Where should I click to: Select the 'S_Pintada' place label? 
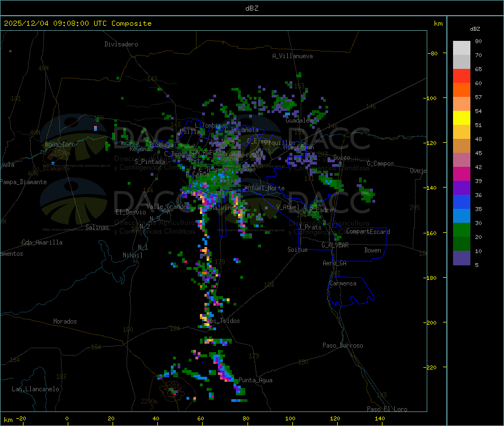click(x=150, y=162)
